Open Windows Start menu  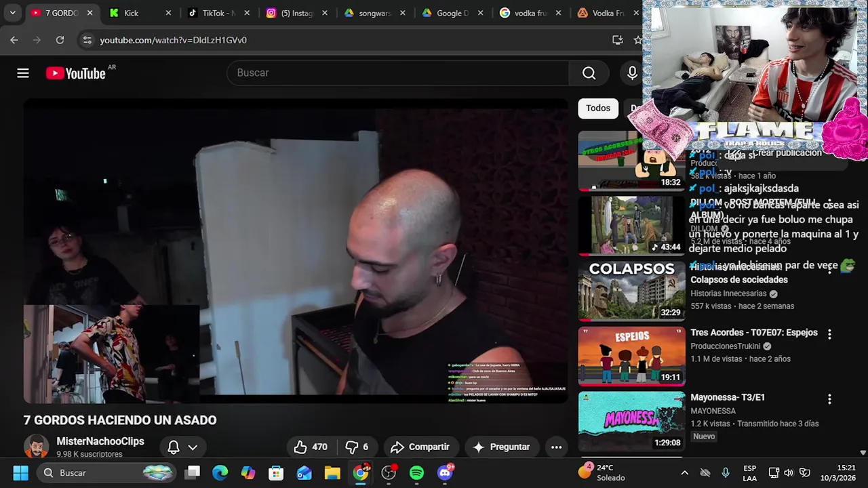click(x=20, y=472)
